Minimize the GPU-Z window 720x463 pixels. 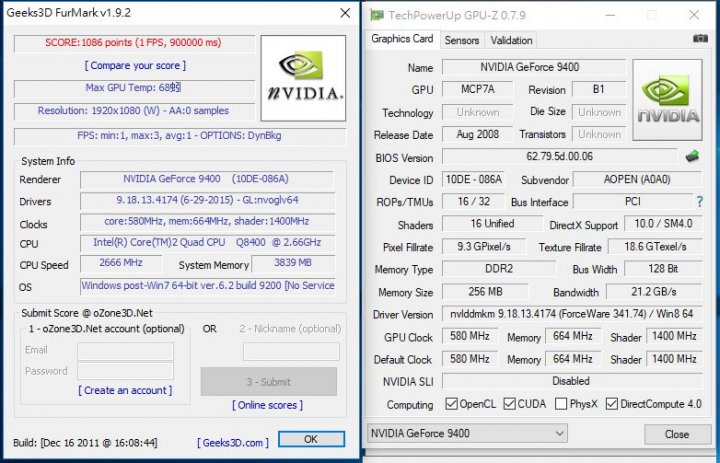(610, 15)
